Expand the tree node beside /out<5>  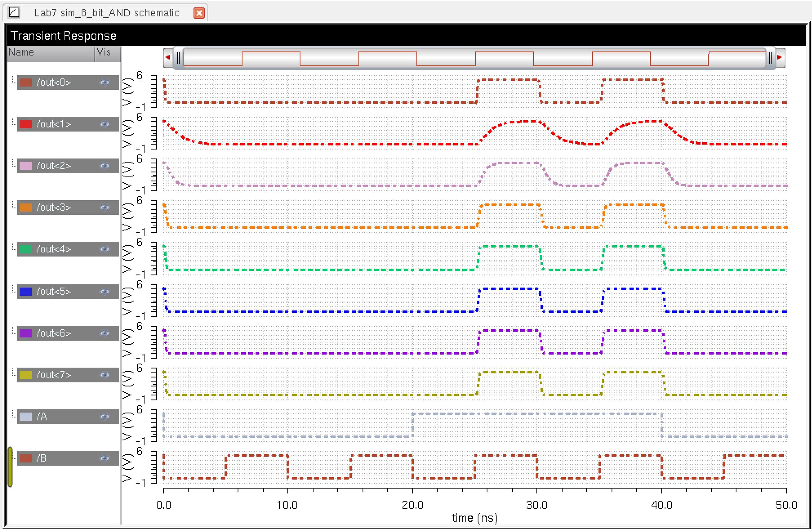(x=14, y=288)
